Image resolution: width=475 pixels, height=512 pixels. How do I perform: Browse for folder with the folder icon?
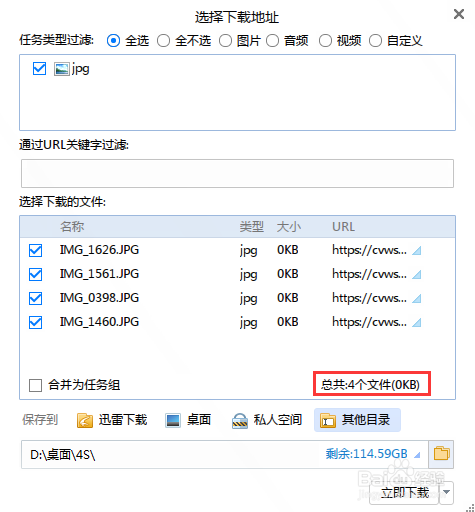click(x=441, y=454)
